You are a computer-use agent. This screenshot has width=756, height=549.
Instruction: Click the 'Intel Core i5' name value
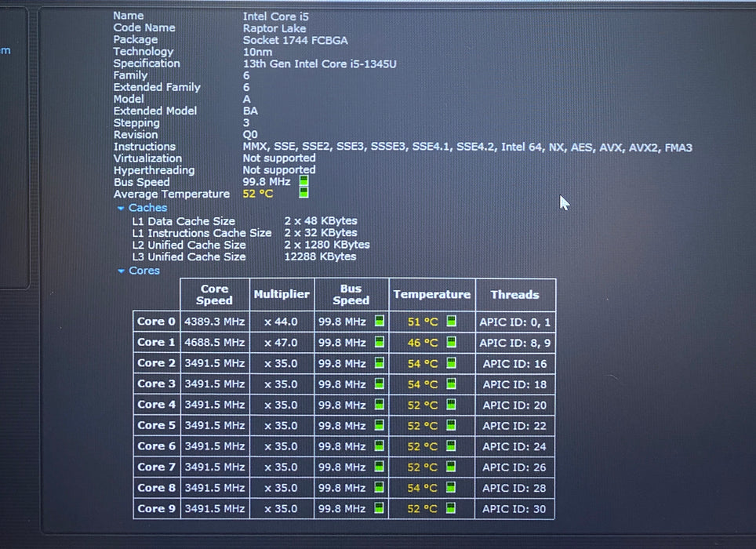276,16
